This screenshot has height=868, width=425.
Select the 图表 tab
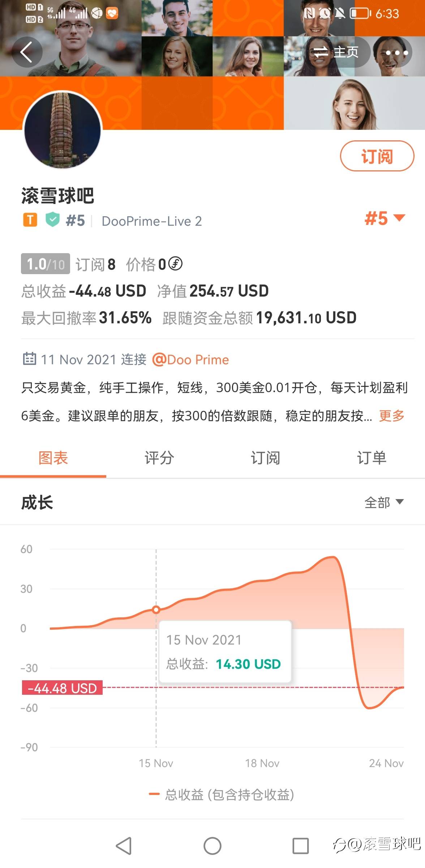click(53, 458)
